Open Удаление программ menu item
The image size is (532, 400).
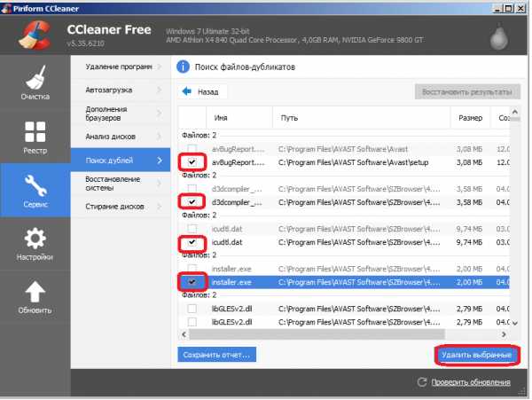click(121, 67)
